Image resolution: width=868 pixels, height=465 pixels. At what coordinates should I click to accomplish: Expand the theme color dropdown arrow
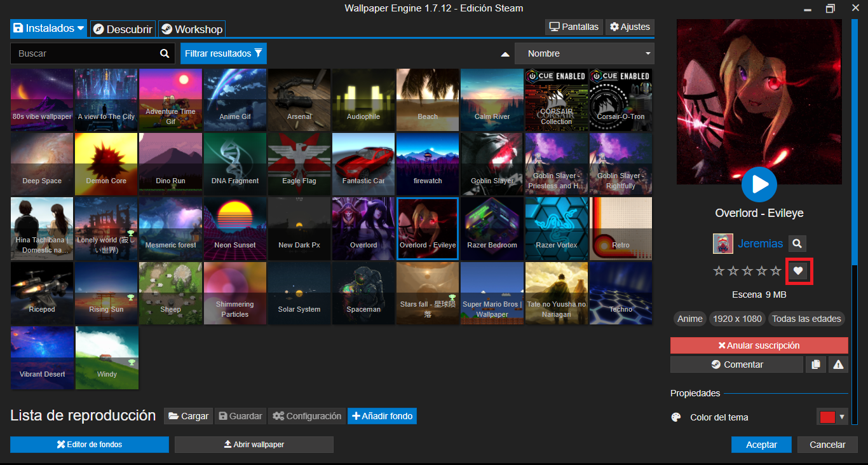coord(843,417)
